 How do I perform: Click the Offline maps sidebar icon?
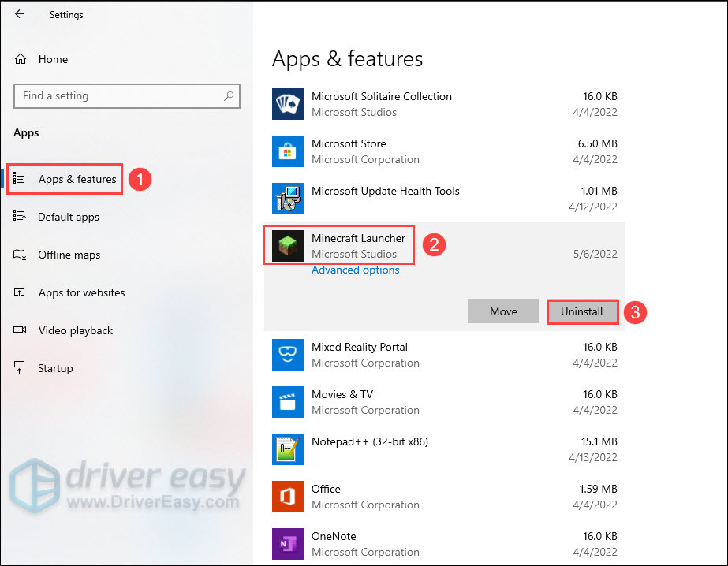tap(20, 255)
